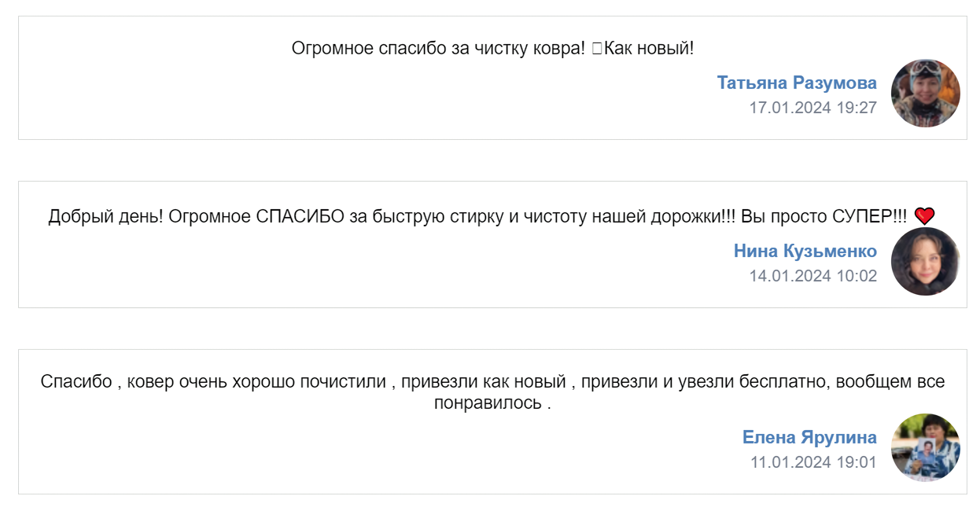
Task: Click the missing emoji box before 'Как новый!'
Action: coord(596,49)
